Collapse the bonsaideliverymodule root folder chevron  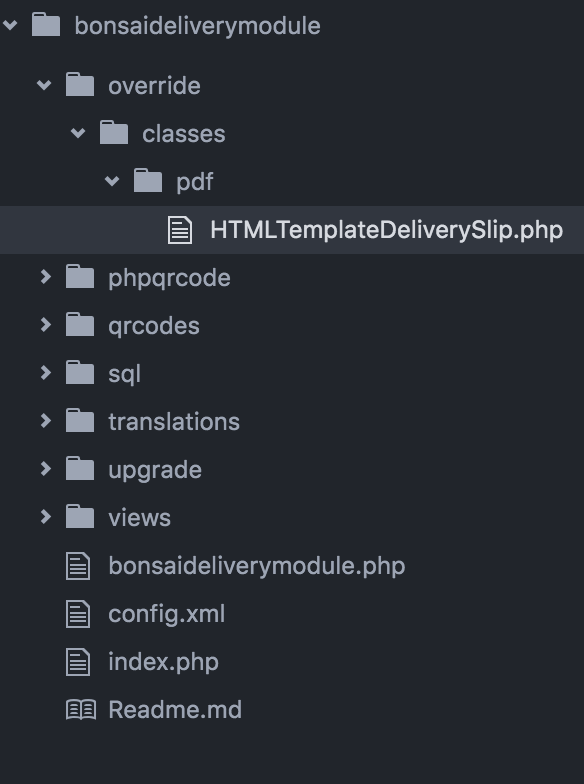coord(10,25)
